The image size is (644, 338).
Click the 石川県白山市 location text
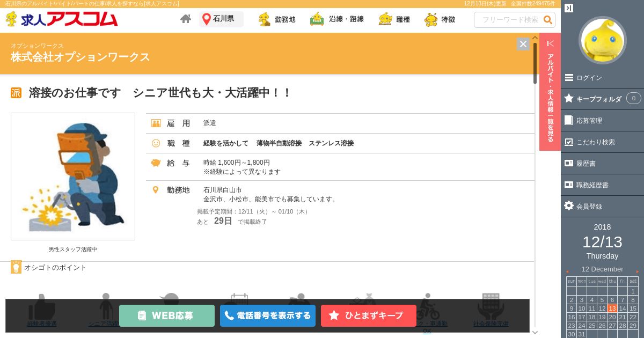(223, 190)
